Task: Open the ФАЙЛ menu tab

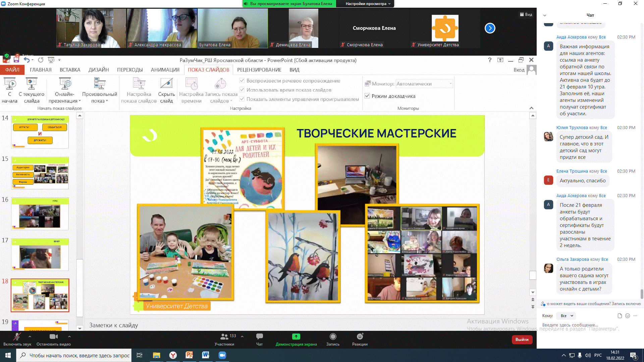Action: coord(12,70)
